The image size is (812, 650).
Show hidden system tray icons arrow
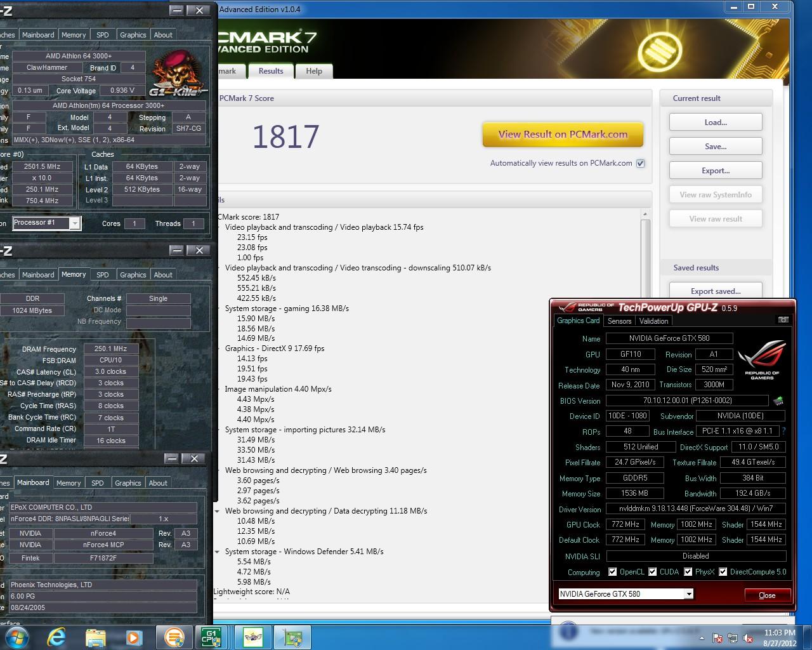[x=702, y=638]
